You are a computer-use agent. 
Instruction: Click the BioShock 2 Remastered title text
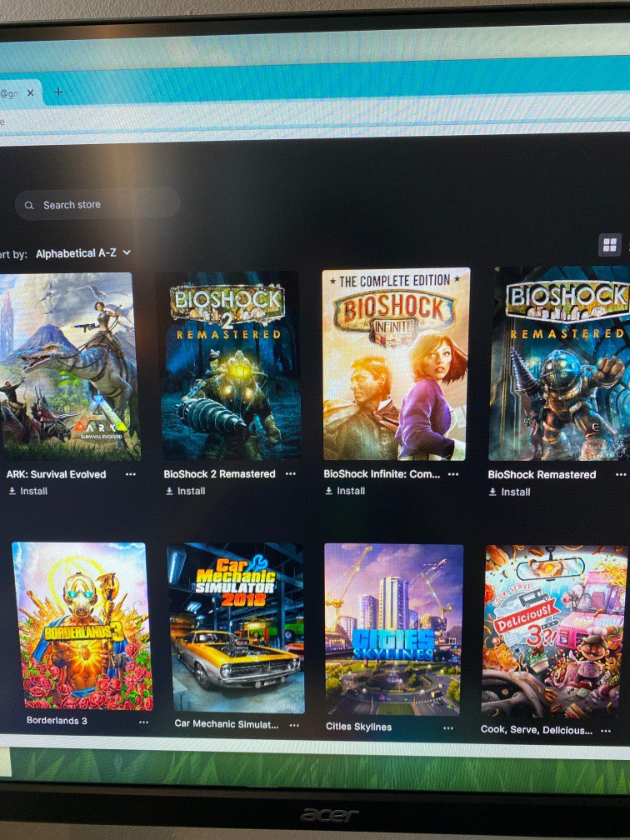[x=220, y=473]
